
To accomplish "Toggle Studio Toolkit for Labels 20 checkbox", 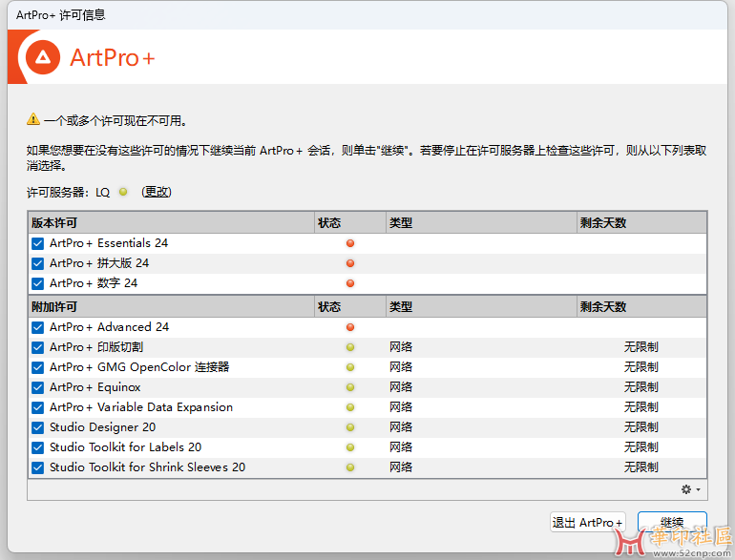I will pos(38,447).
